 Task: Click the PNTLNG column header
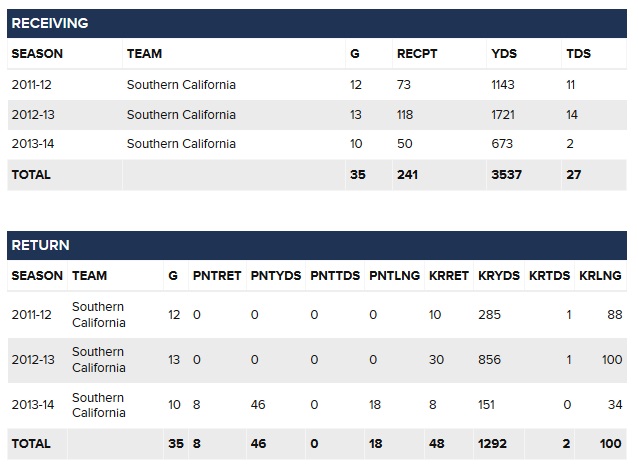394,276
